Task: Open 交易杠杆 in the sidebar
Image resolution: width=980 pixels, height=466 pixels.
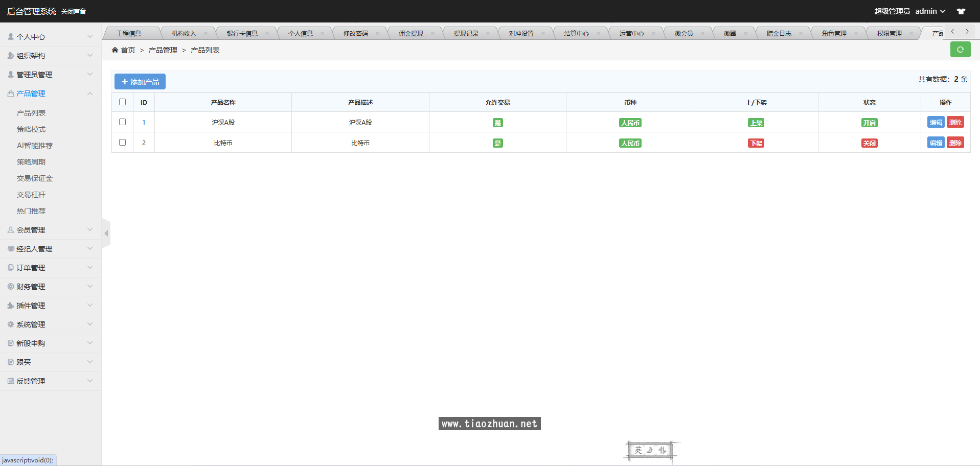Action: 31,195
